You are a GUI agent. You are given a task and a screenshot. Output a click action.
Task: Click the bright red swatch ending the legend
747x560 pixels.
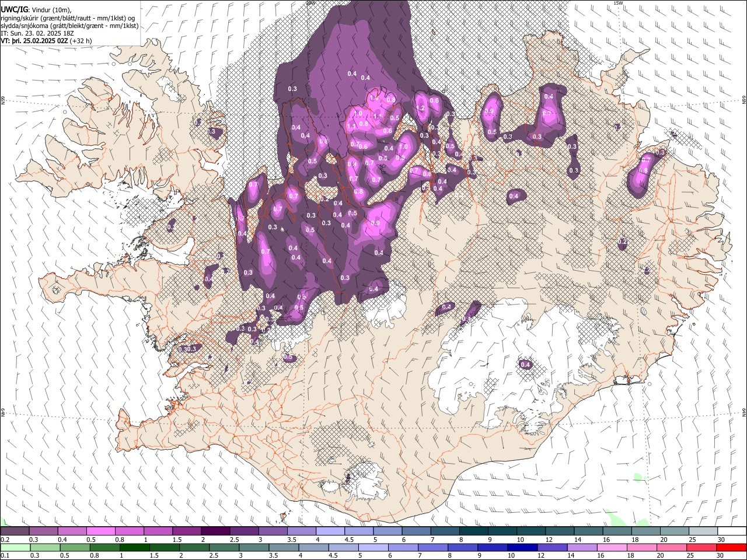tap(732, 547)
